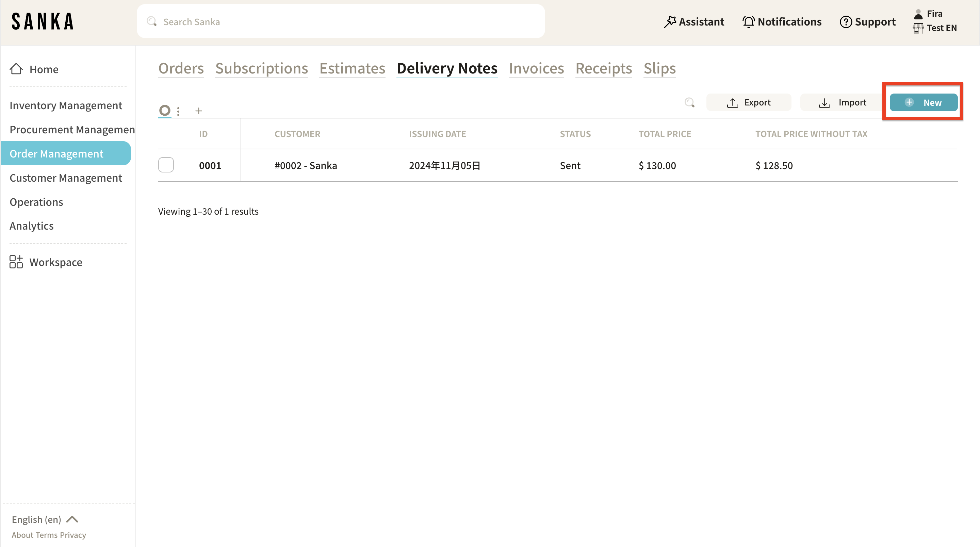Image resolution: width=980 pixels, height=547 pixels.
Task: Click the Search Sanka input field
Action: [341, 22]
